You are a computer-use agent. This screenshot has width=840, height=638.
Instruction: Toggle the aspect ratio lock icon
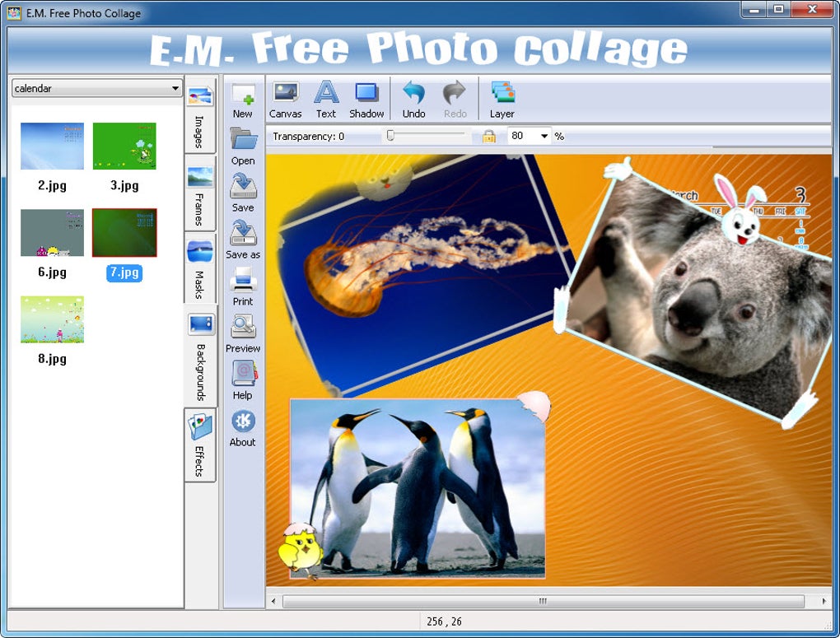pyautogui.click(x=488, y=136)
